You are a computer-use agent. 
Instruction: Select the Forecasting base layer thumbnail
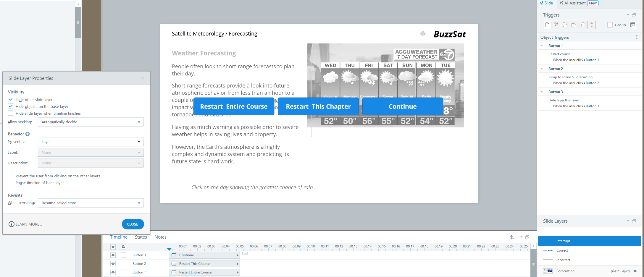548,271
